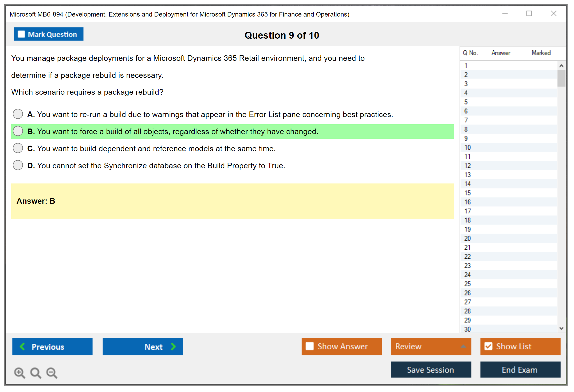Click the green left arrow on Previous
Image resolution: width=574 pixels, height=392 pixels.
pyautogui.click(x=22, y=346)
